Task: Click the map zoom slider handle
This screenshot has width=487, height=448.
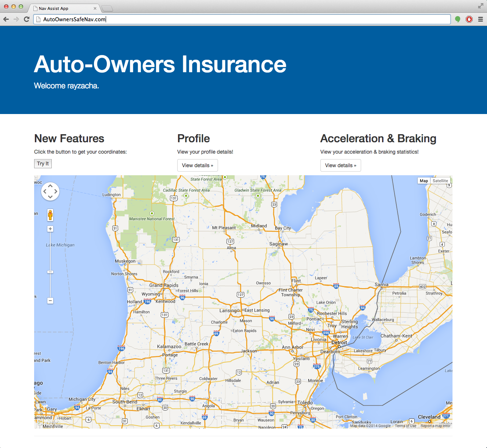Action: tap(50, 272)
